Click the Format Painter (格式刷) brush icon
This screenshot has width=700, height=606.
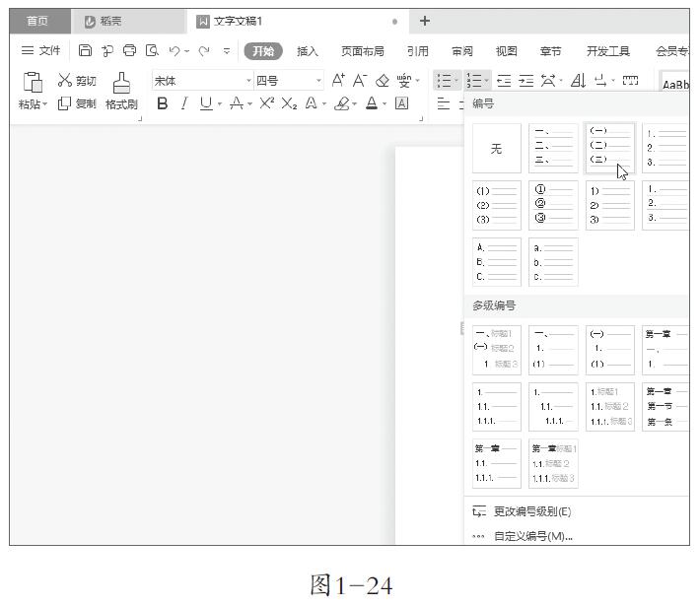click(120, 83)
